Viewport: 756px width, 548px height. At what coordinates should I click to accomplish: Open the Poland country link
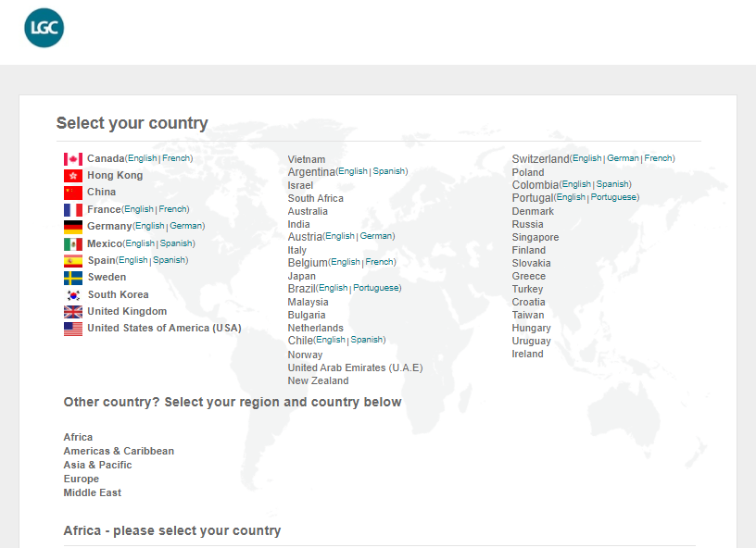point(528,172)
